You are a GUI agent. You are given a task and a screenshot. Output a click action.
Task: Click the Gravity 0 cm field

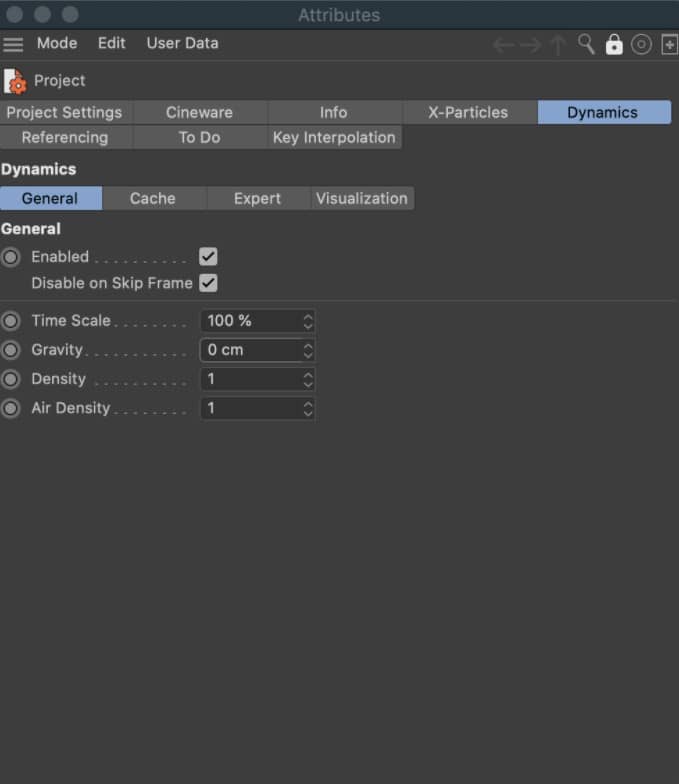[257, 350]
